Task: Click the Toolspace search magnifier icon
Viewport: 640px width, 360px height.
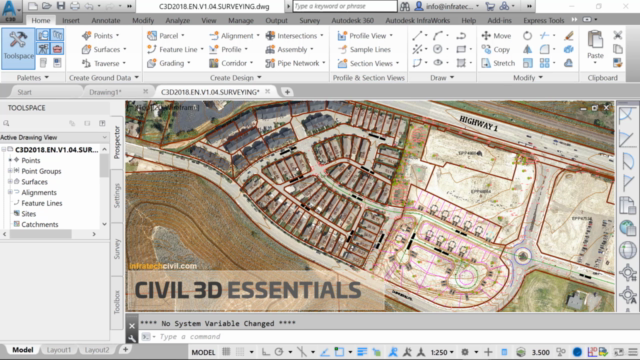Action: click(x=6, y=123)
